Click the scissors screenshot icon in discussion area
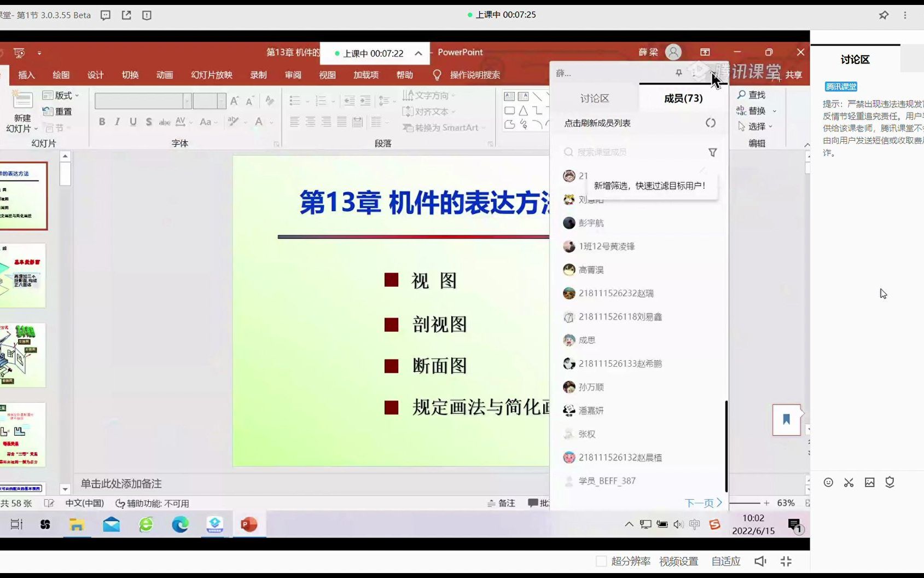This screenshot has height=578, width=924. coord(849,482)
